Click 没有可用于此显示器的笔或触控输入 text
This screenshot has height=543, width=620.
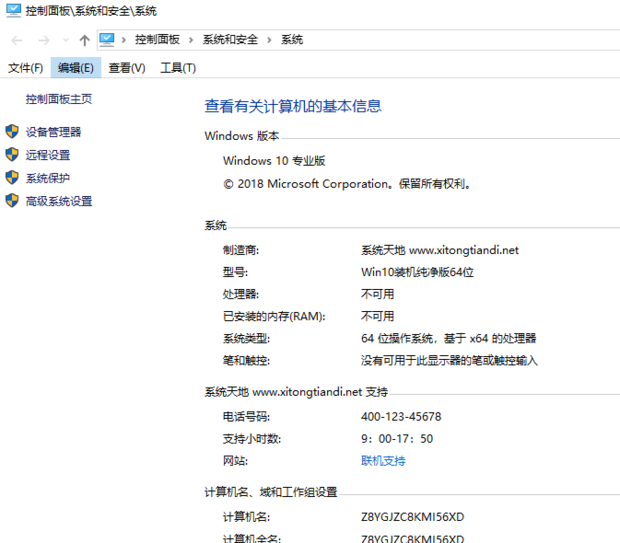(x=449, y=360)
